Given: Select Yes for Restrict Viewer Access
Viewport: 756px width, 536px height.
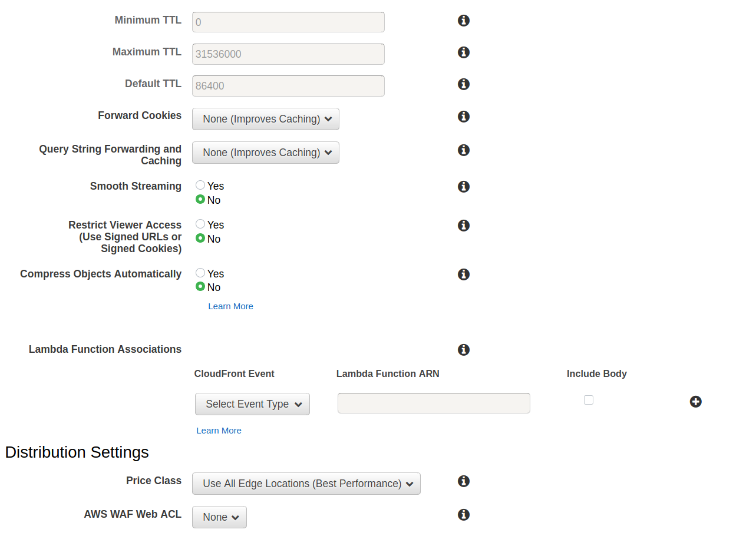Looking at the screenshot, I should pos(200,224).
